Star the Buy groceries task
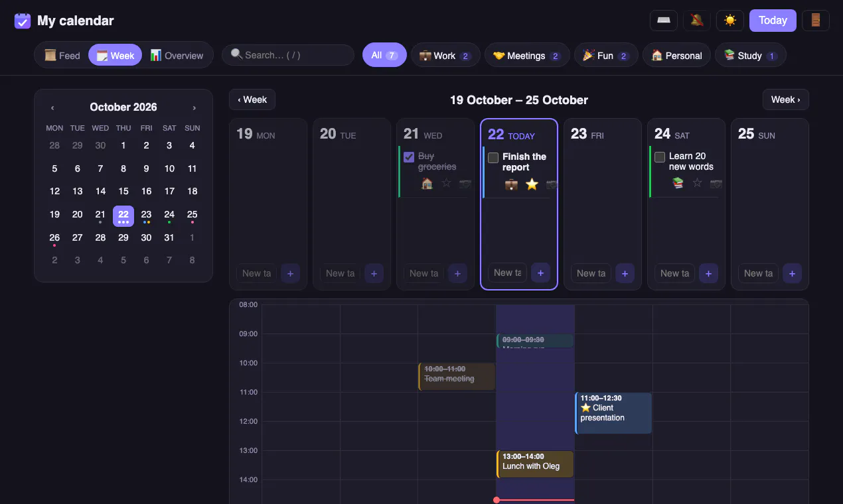This screenshot has height=504, width=843. [446, 183]
